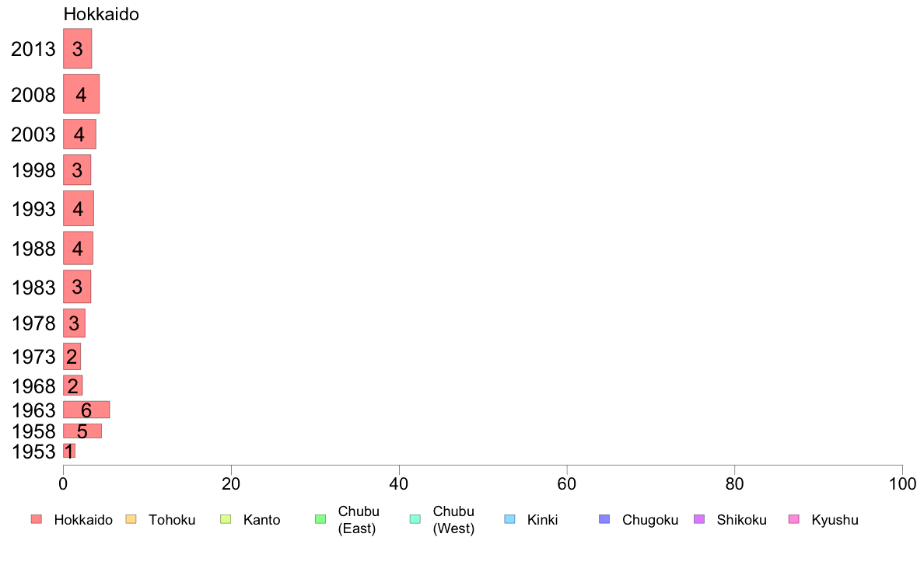924x572 pixels.
Task: Select the 2008 bar showing 4
Action: [x=82, y=94]
